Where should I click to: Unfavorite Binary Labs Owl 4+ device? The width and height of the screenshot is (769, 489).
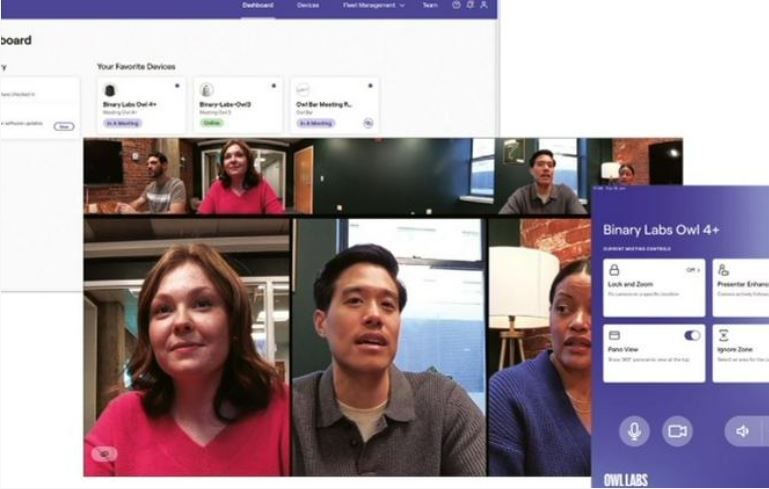click(177, 86)
